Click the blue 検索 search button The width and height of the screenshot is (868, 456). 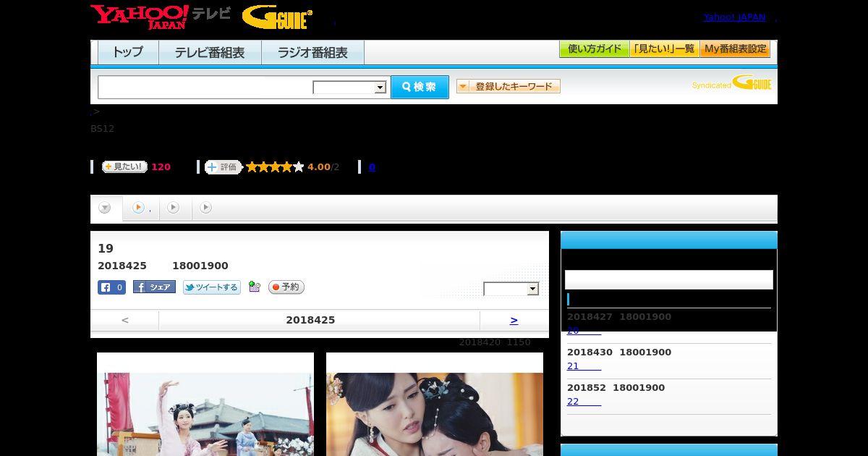[x=420, y=87]
